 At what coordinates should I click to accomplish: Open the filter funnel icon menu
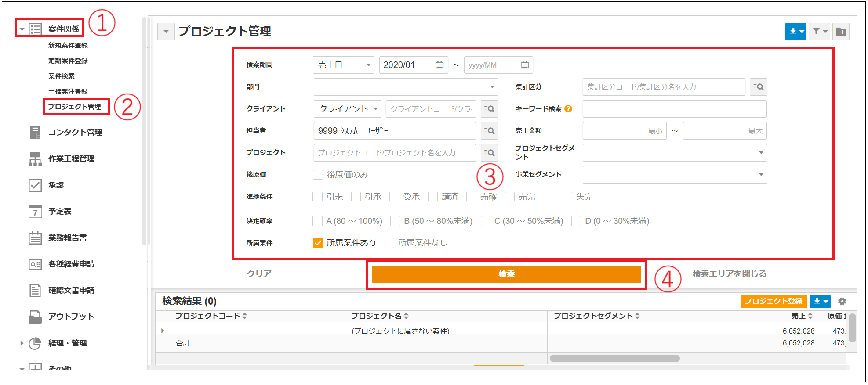tap(819, 32)
